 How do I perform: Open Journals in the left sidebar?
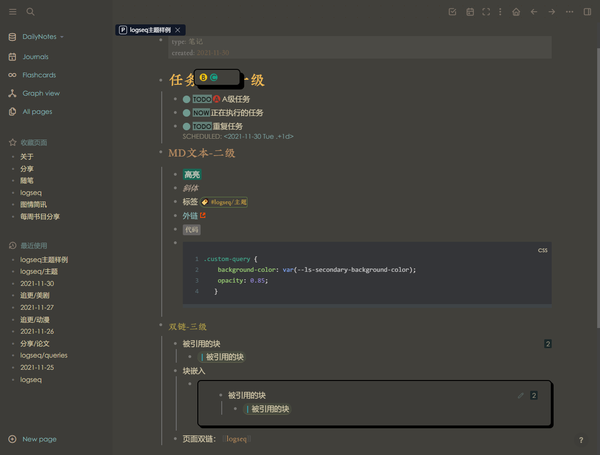click(35, 57)
